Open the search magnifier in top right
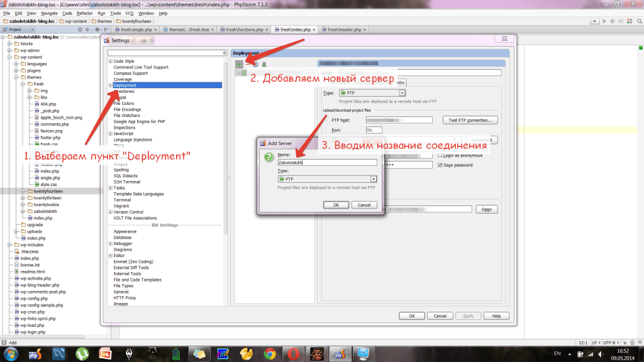This screenshot has height=362, width=644. click(x=640, y=21)
